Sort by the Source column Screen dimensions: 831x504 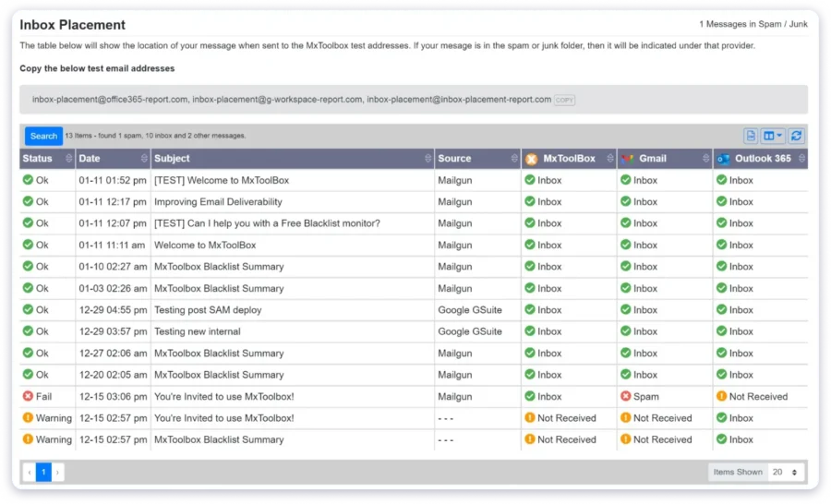(x=514, y=159)
